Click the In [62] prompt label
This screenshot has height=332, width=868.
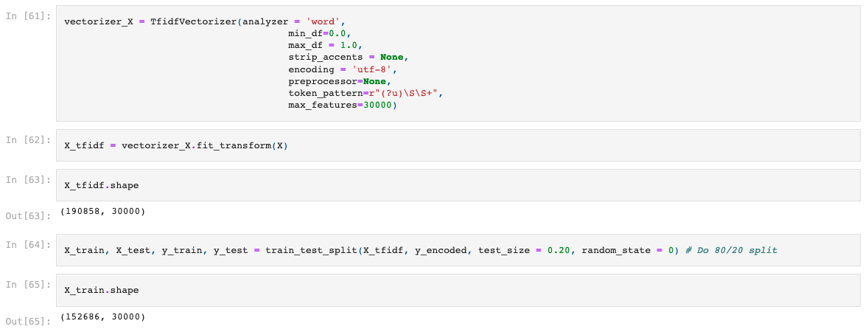click(x=28, y=139)
